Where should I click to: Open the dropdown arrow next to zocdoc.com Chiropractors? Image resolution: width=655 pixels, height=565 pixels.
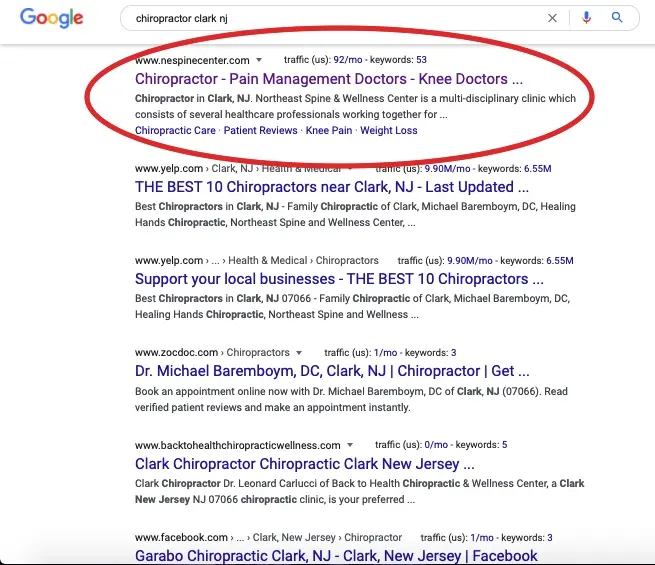click(299, 353)
